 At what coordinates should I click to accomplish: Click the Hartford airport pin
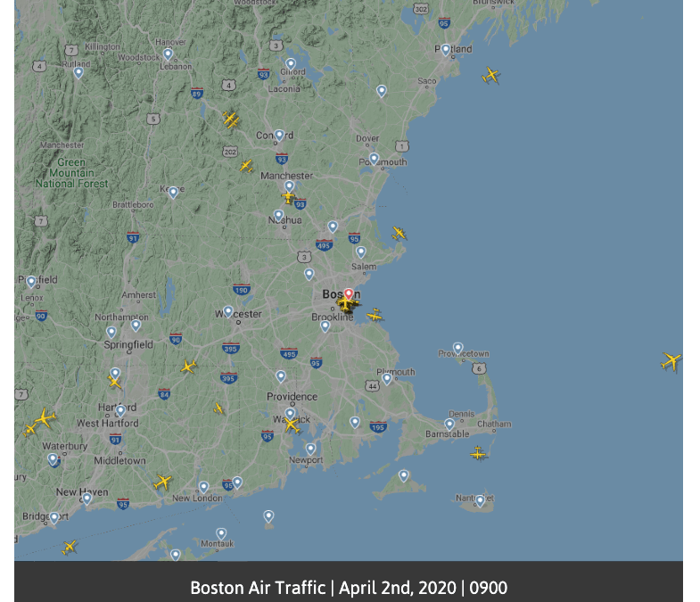coord(120,410)
